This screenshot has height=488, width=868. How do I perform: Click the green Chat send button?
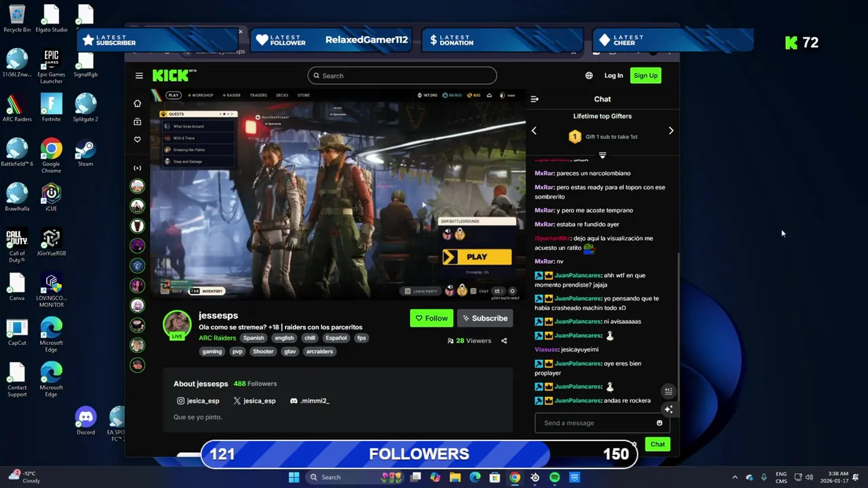click(x=658, y=445)
